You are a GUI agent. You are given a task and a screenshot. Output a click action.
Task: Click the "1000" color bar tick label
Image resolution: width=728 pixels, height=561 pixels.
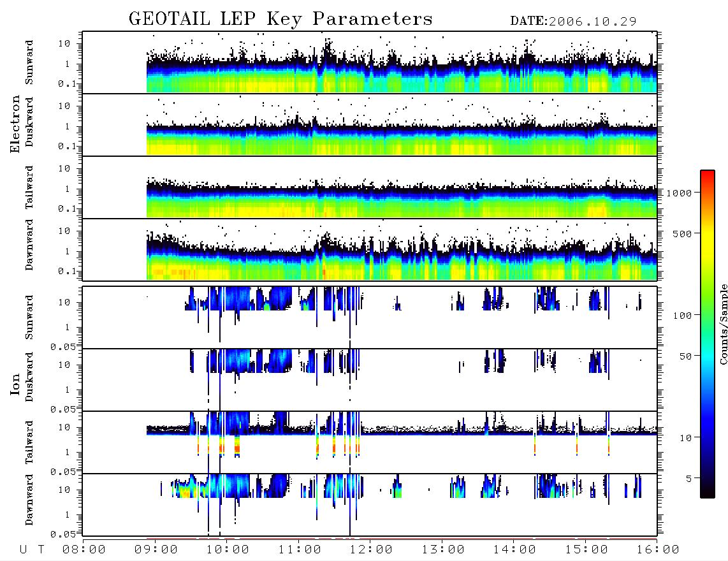point(680,193)
